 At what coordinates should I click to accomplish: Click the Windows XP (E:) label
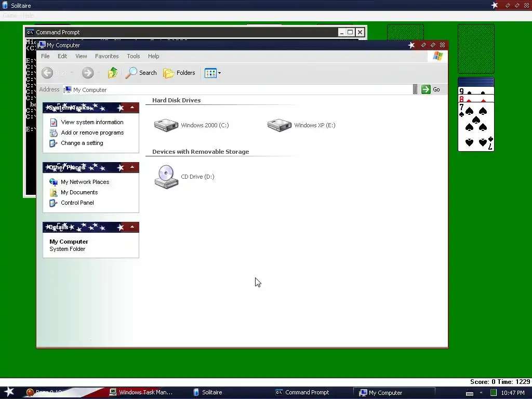(314, 125)
